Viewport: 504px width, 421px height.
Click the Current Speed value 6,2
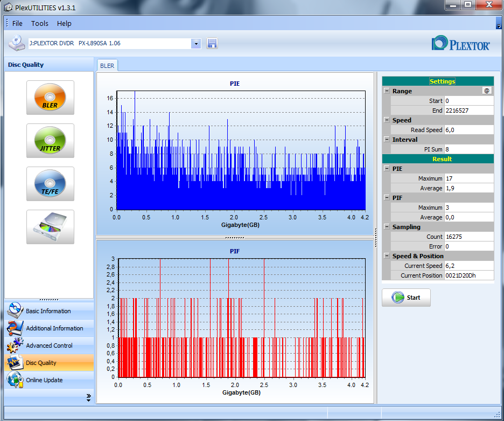click(469, 266)
